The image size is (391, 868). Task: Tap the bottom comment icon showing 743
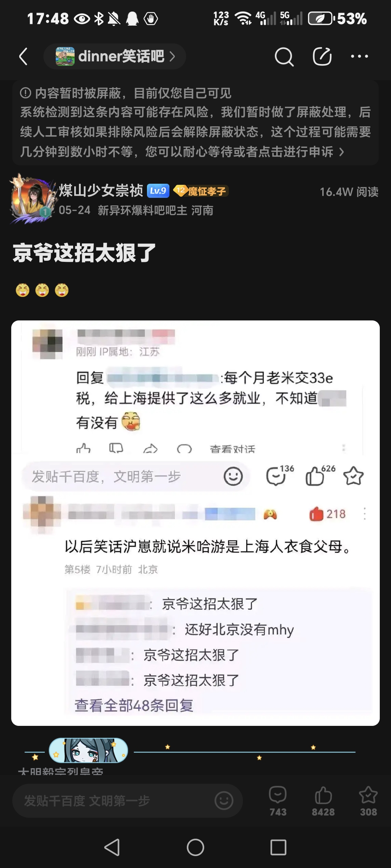[x=278, y=801]
